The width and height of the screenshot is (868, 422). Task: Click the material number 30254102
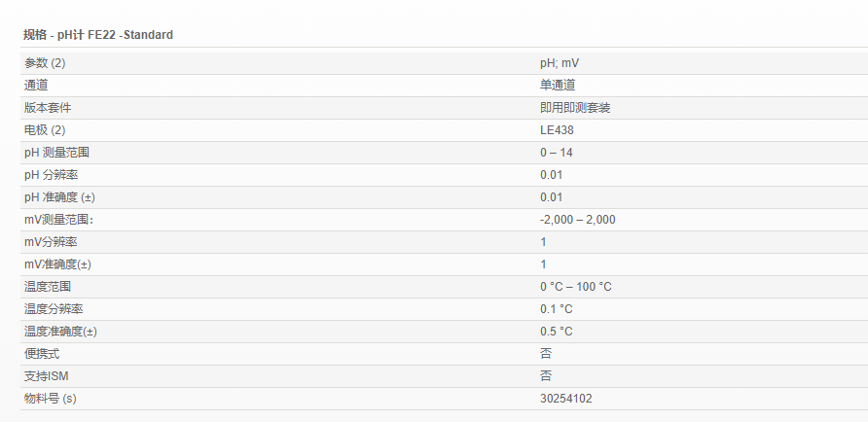pyautogui.click(x=566, y=399)
